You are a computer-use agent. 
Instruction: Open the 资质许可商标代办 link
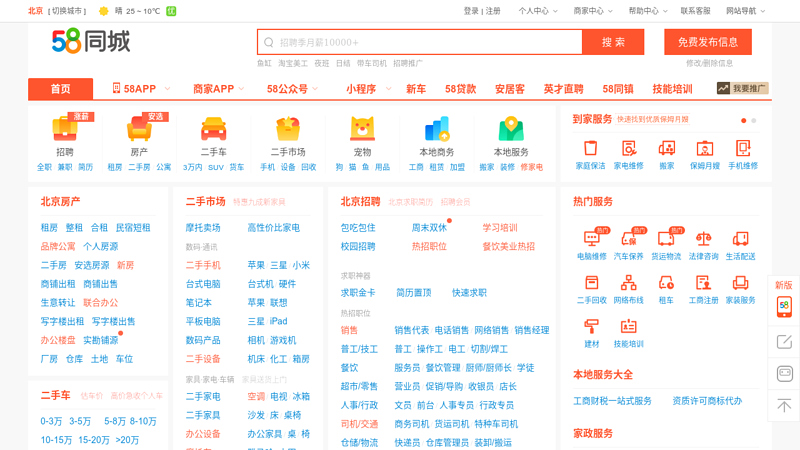(707, 401)
